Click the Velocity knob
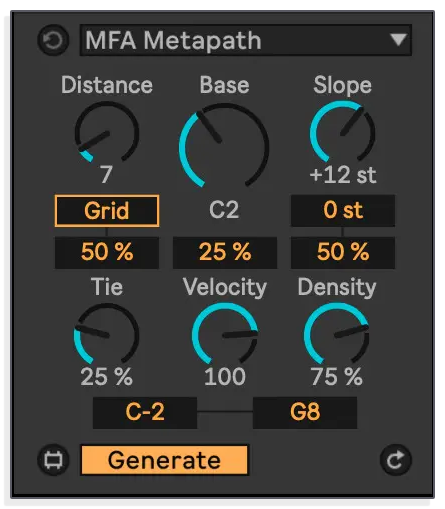This screenshot has height=509, width=445. [x=225, y=334]
